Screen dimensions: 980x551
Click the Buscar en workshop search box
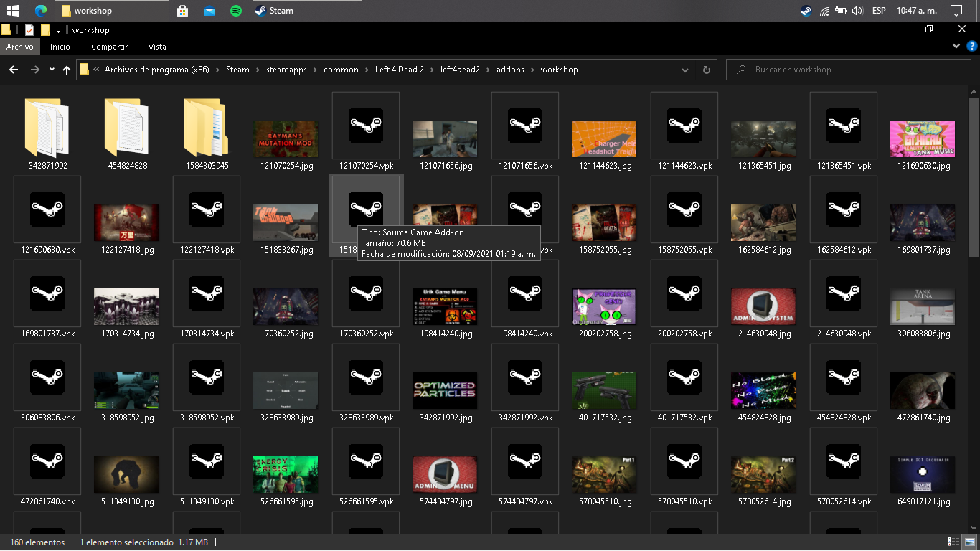point(850,70)
